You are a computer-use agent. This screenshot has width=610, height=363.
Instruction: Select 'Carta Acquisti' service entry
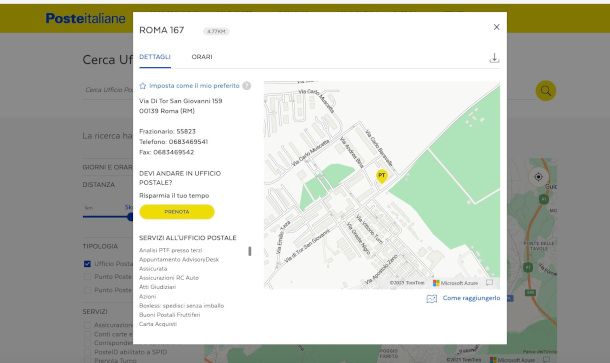(158, 324)
